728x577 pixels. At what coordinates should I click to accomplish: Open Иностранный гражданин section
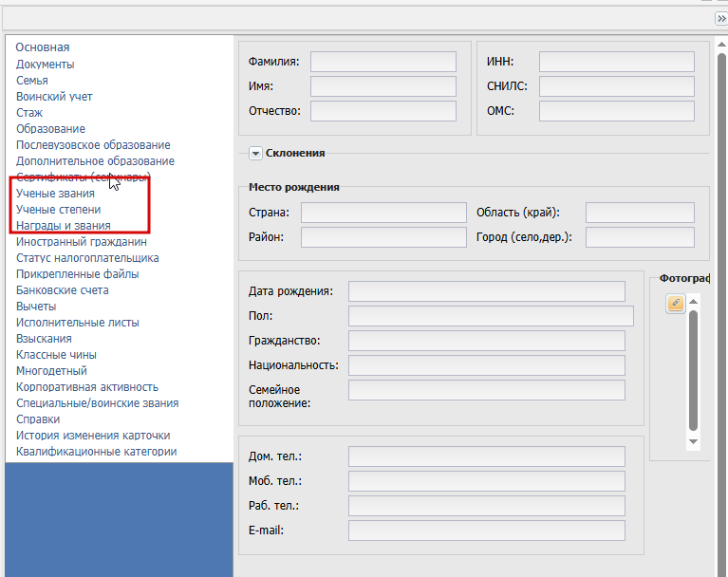pyautogui.click(x=82, y=242)
